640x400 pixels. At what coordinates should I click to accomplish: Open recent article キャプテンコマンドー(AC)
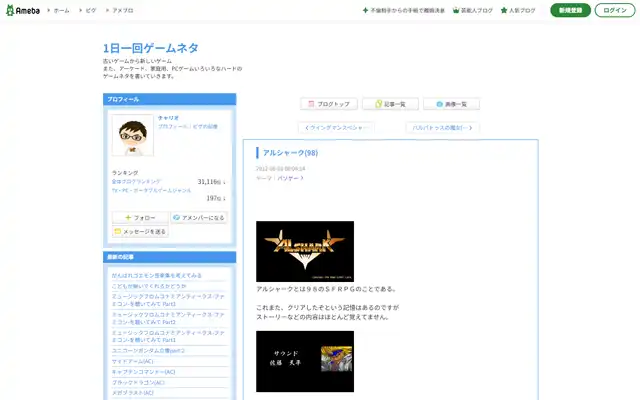[143, 372]
